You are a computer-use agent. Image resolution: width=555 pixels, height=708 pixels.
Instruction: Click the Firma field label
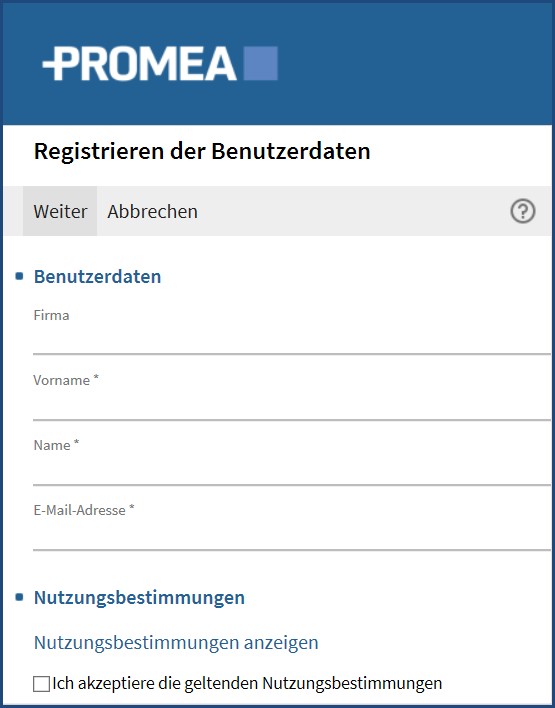point(51,315)
